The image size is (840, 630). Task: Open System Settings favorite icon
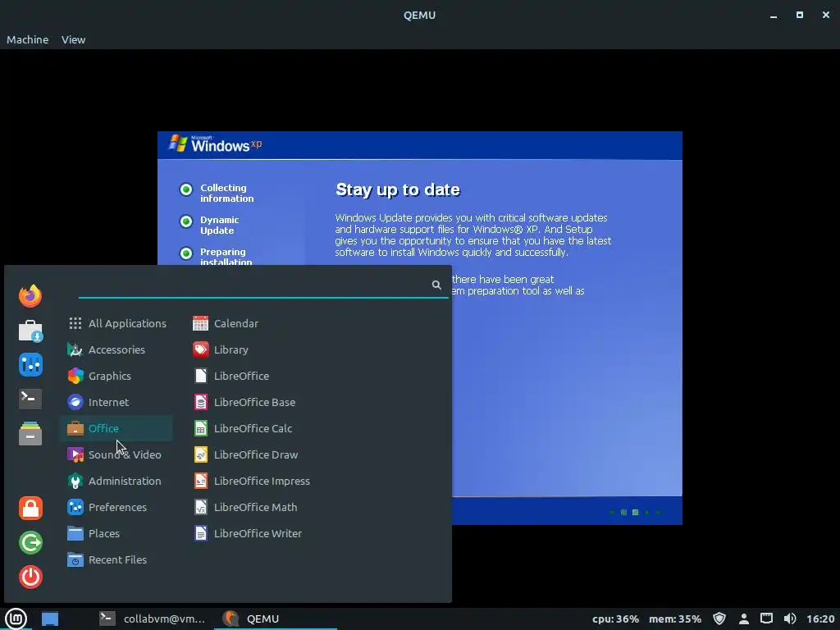tap(30, 365)
